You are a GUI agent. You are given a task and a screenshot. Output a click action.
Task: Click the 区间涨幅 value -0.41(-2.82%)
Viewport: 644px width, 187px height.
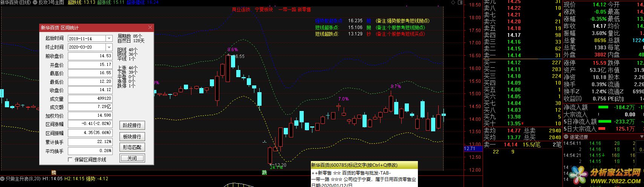pyautogui.click(x=90, y=125)
